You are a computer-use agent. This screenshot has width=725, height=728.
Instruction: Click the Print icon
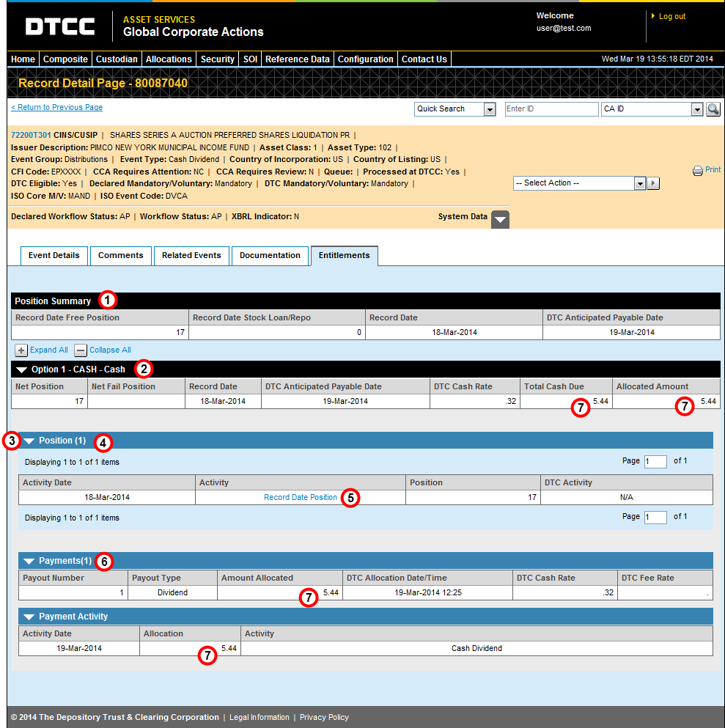697,171
